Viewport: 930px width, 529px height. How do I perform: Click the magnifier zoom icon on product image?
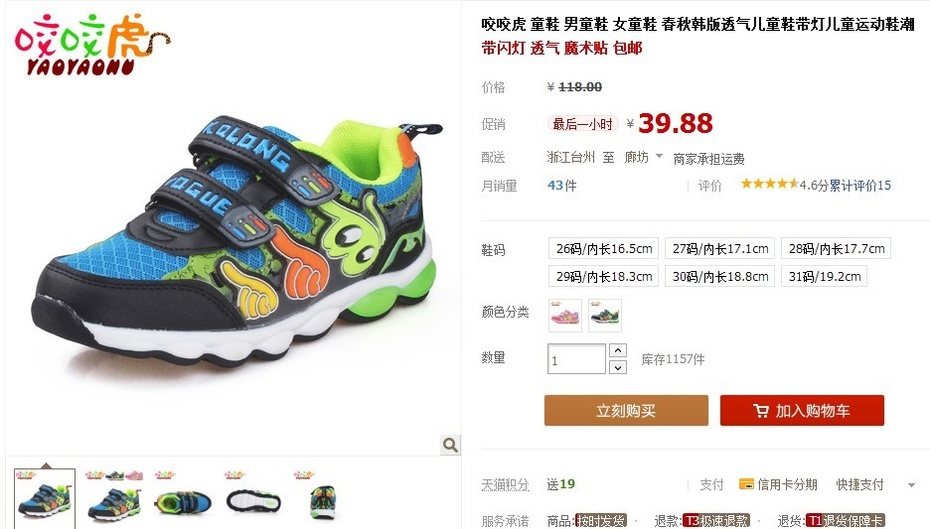pos(450,445)
